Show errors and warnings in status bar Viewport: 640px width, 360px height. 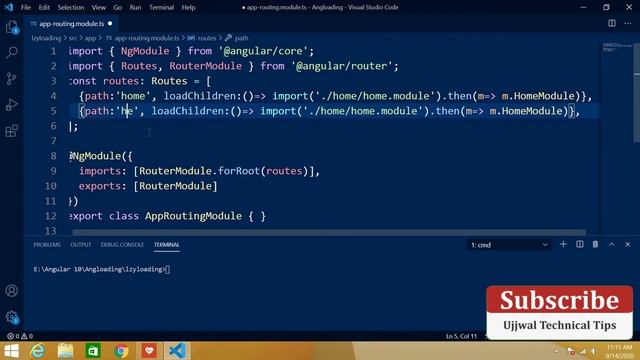(20, 336)
